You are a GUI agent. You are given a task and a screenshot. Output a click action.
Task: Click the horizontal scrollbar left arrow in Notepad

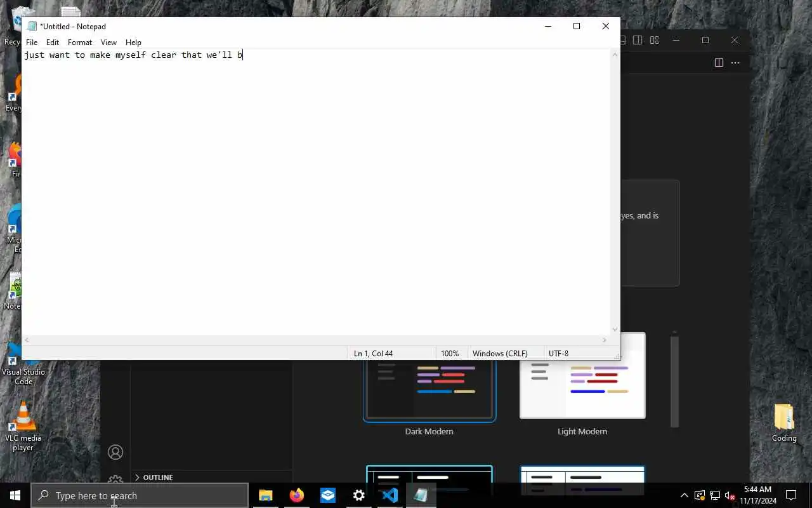tap(27, 340)
